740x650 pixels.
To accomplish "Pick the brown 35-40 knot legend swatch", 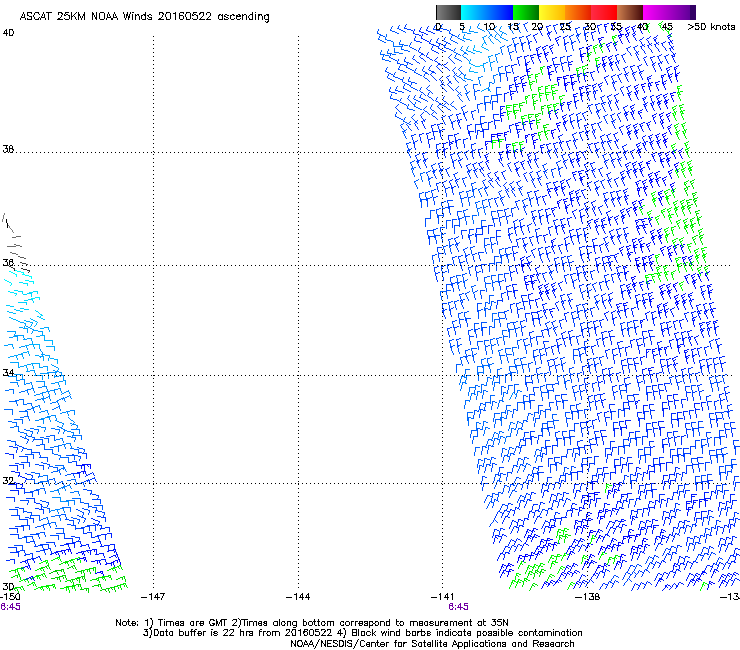I will coord(630,12).
